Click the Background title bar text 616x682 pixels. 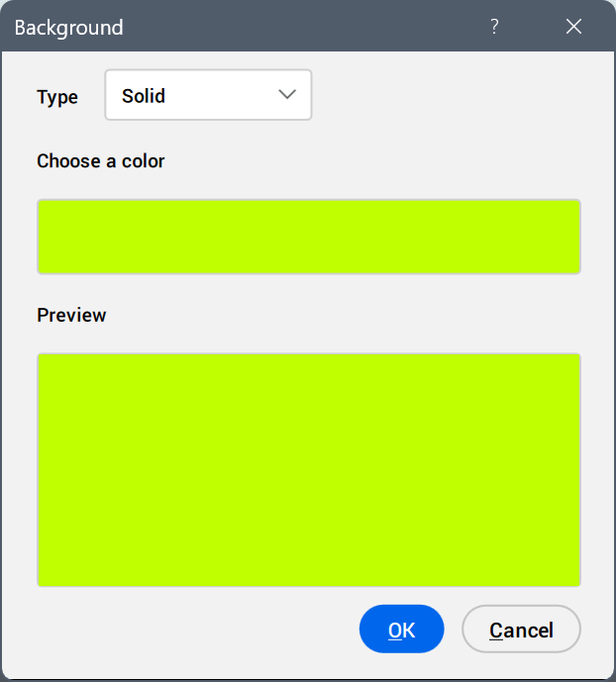pyautogui.click(x=68, y=27)
